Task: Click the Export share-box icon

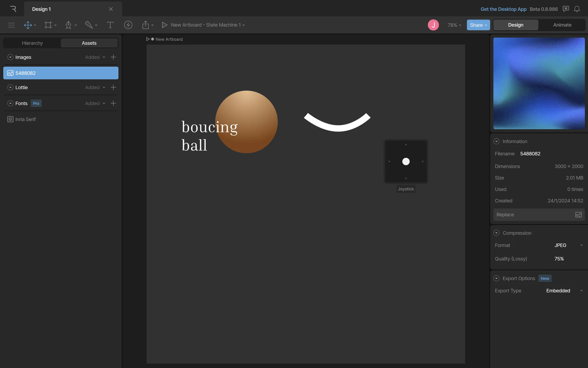Action: pyautogui.click(x=145, y=25)
